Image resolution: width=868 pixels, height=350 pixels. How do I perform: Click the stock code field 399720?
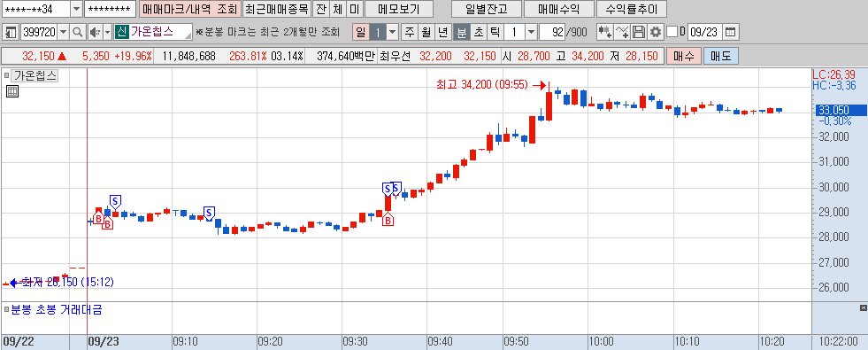pyautogui.click(x=39, y=32)
